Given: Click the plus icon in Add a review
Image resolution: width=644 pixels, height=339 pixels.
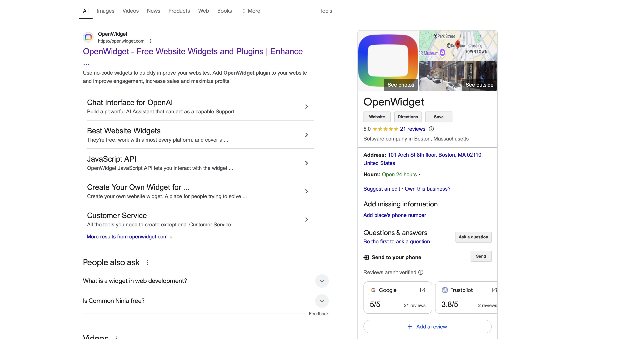Looking at the screenshot, I should pyautogui.click(x=410, y=327).
